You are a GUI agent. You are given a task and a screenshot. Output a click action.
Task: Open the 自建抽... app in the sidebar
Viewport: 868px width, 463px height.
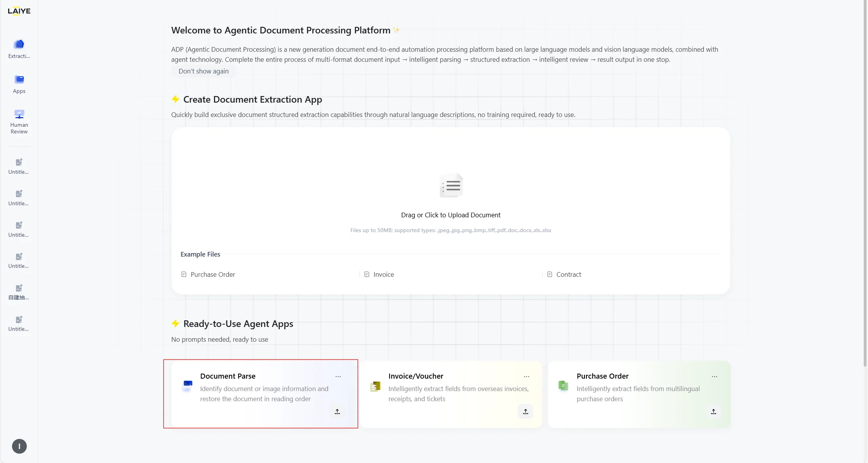19,292
